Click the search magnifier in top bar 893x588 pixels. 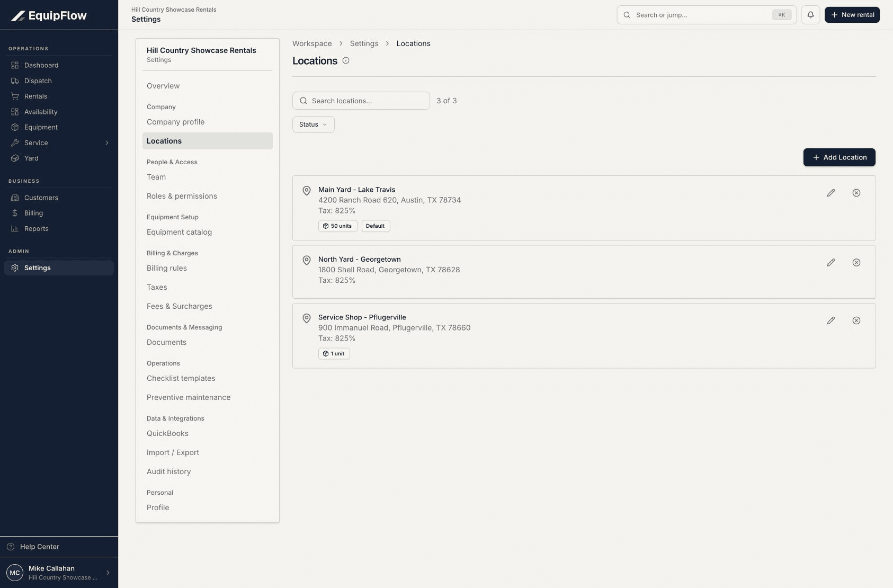[x=627, y=15]
